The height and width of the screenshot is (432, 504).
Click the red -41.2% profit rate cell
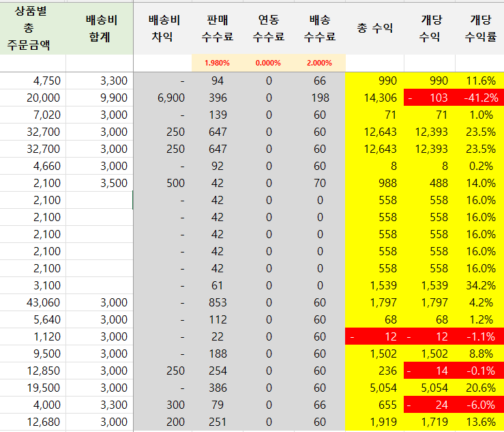(x=480, y=98)
